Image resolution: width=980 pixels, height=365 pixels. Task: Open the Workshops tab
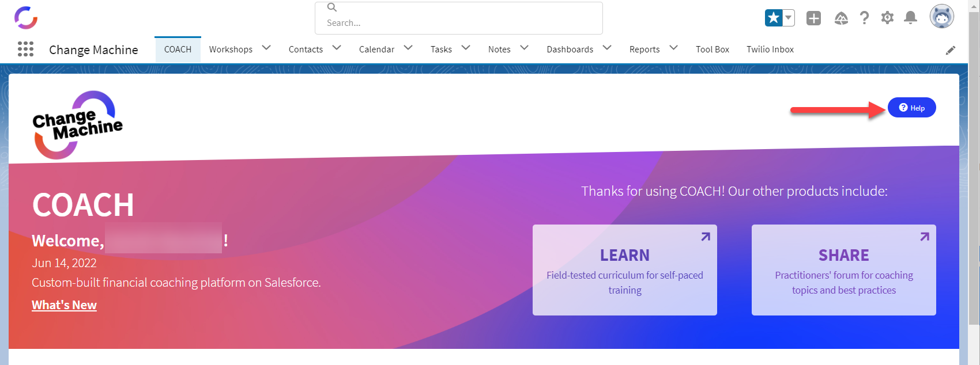tap(231, 50)
